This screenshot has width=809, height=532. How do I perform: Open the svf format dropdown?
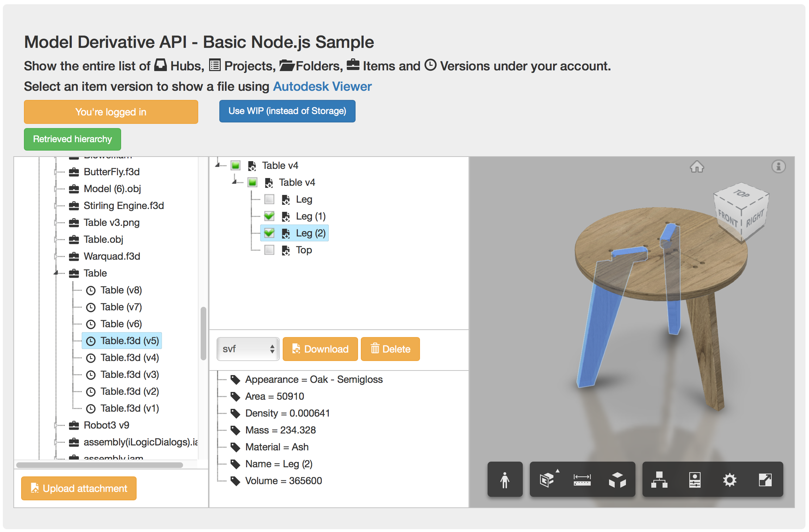(248, 349)
